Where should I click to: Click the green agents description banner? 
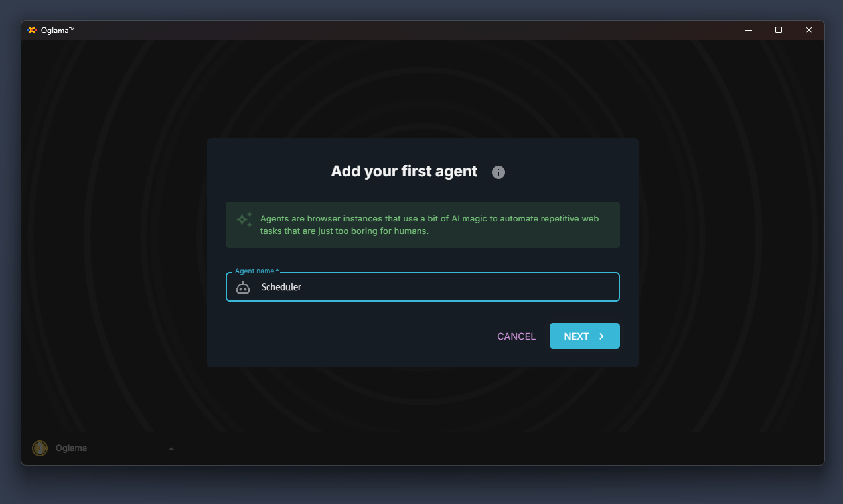[x=422, y=225]
